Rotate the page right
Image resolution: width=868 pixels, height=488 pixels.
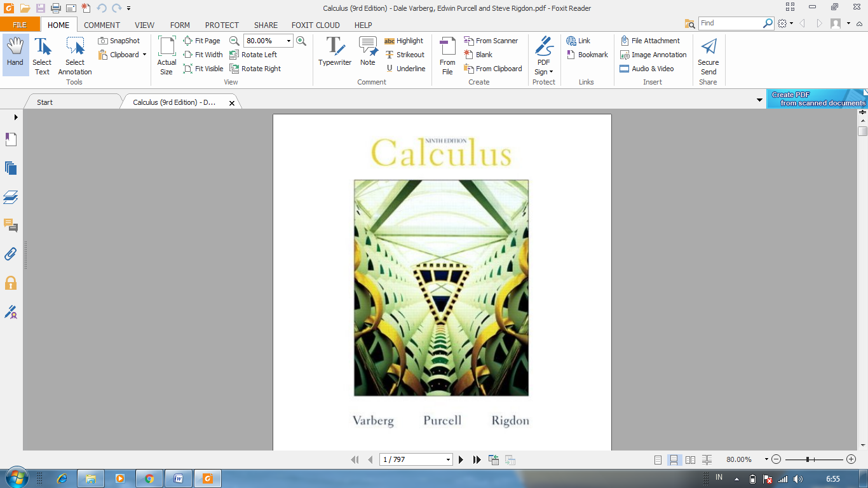click(x=255, y=69)
